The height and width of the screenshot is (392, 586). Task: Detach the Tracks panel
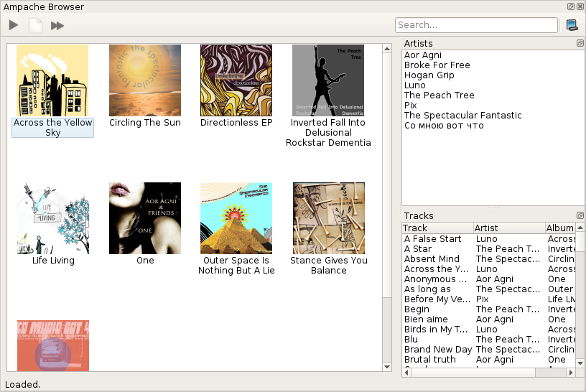click(580, 215)
